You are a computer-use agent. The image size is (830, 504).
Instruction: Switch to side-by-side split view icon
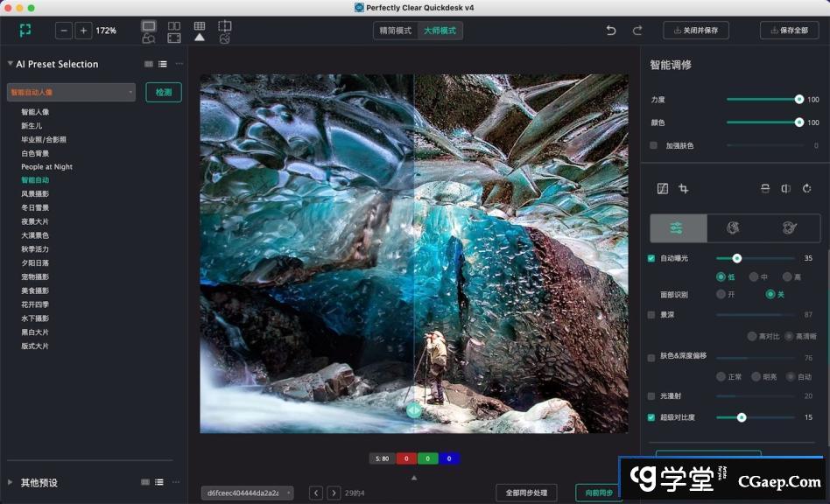click(174, 26)
